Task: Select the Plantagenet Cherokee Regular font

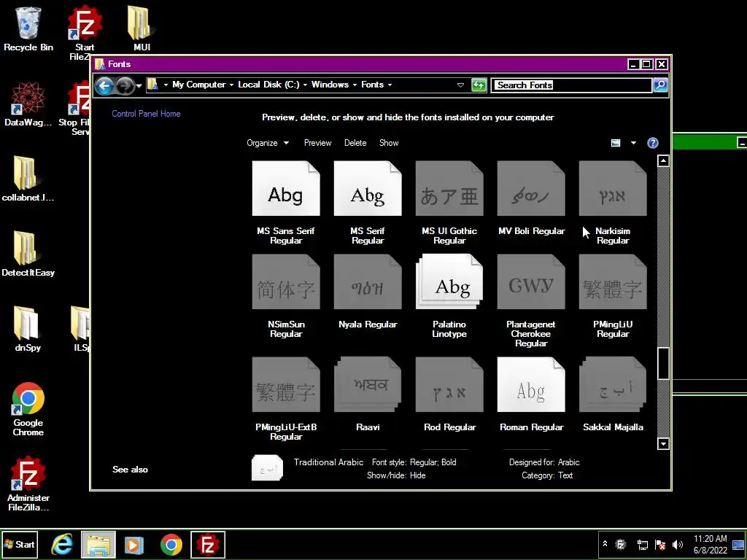Action: click(x=531, y=282)
